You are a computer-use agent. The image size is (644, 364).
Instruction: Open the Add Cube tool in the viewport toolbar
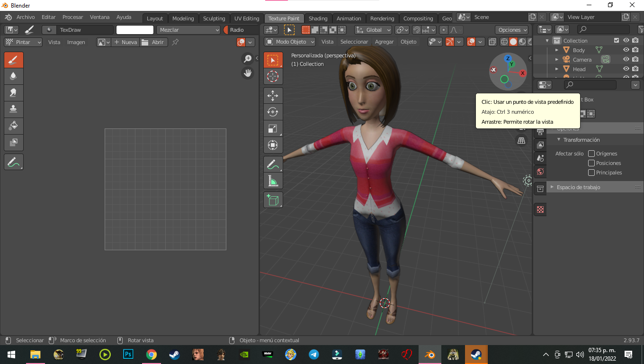click(x=273, y=200)
